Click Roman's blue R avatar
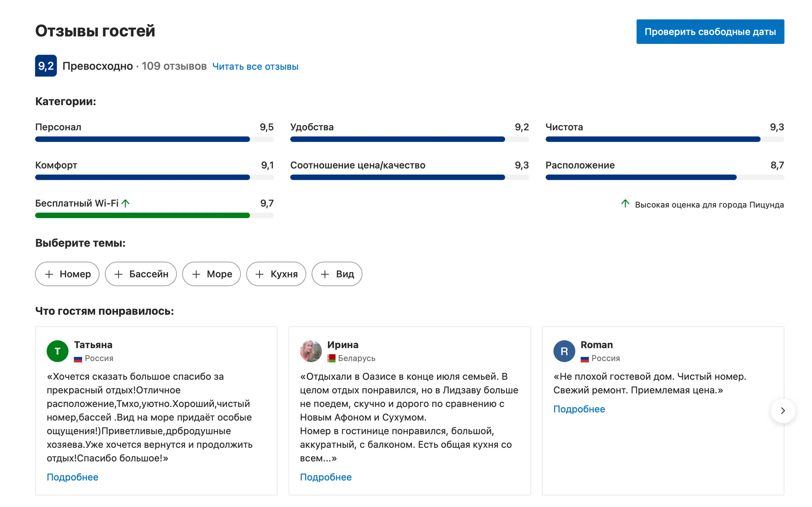 pos(564,351)
